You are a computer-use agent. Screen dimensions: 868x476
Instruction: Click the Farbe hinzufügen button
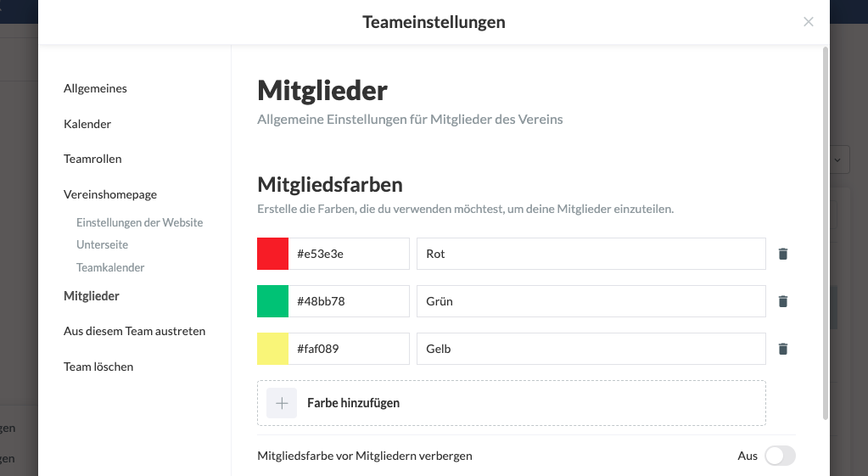(x=353, y=403)
